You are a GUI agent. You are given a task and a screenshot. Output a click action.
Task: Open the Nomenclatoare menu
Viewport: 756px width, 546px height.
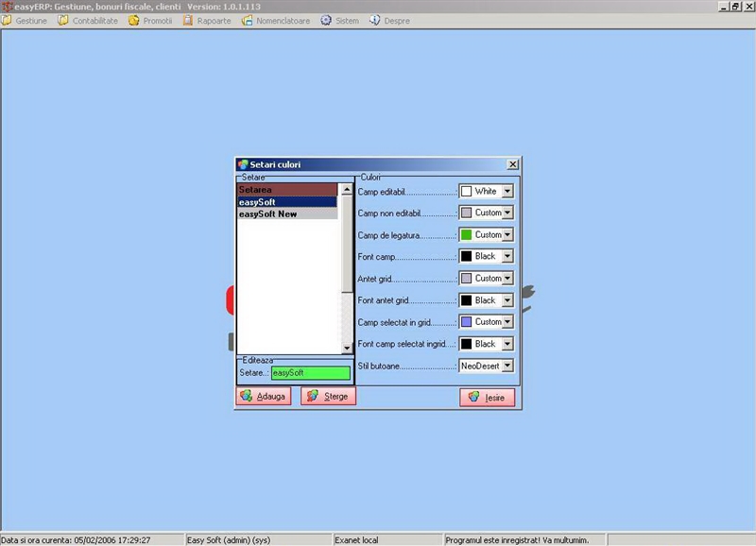point(283,20)
